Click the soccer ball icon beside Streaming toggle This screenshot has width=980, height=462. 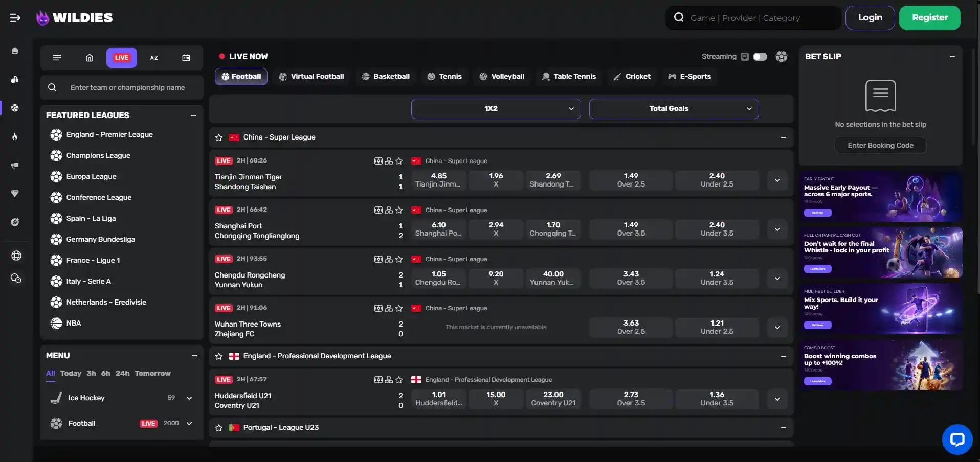pyautogui.click(x=782, y=57)
